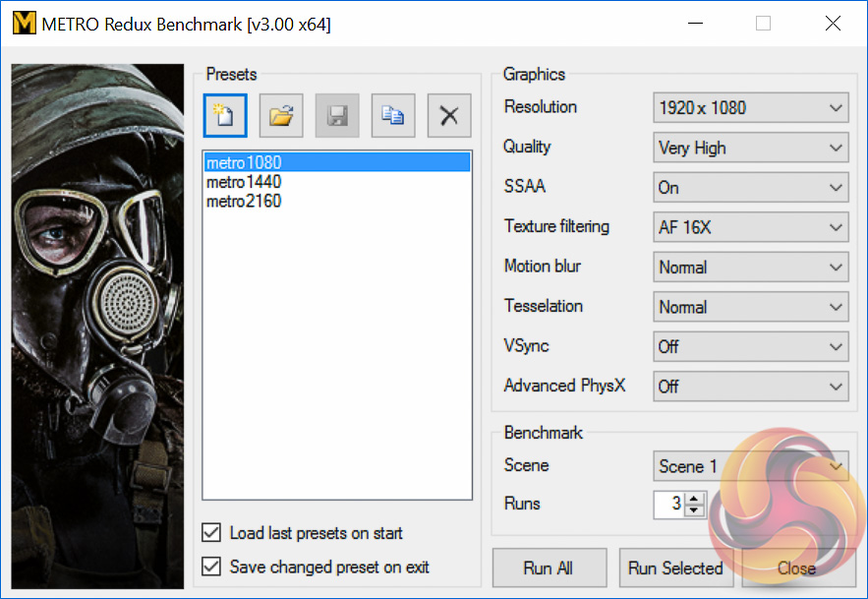
Task: Open preset using the folder icon
Action: [x=281, y=116]
